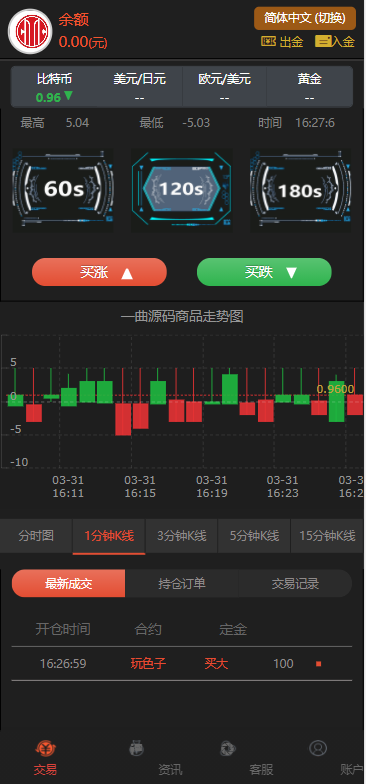The image size is (366, 784).
Task: Open the 交易 trade tab icon
Action: click(45, 748)
